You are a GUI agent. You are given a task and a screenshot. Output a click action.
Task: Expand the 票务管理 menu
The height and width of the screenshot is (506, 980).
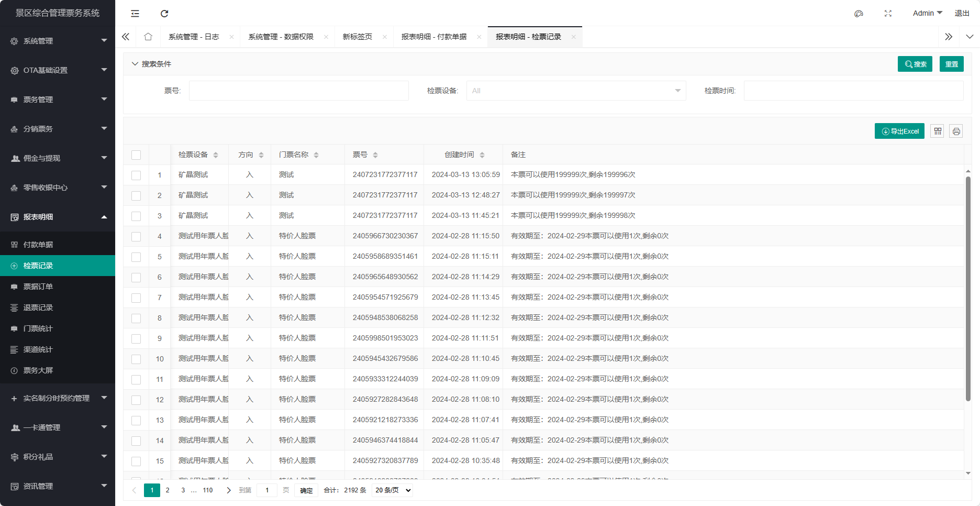click(x=58, y=100)
